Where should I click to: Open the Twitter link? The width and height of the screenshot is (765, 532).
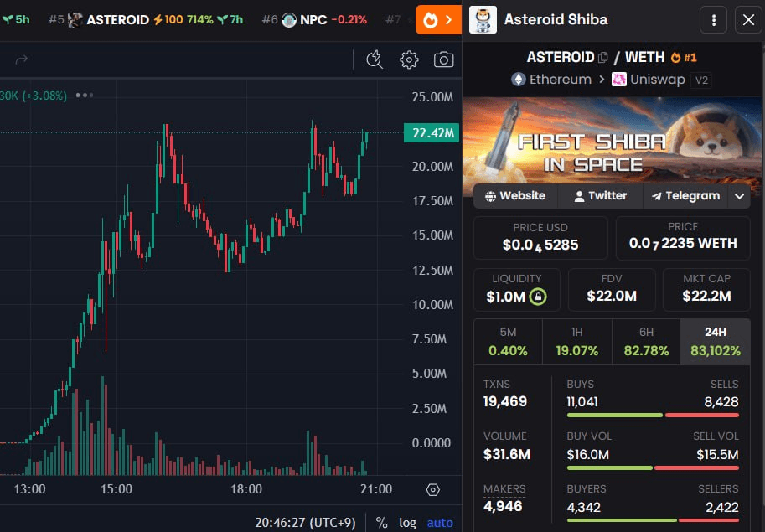click(x=600, y=196)
